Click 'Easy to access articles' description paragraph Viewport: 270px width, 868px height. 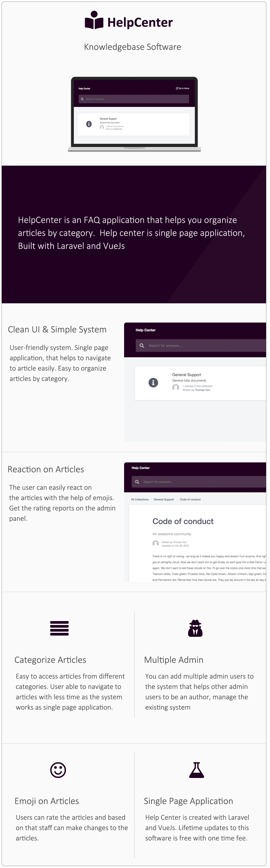pos(70,692)
